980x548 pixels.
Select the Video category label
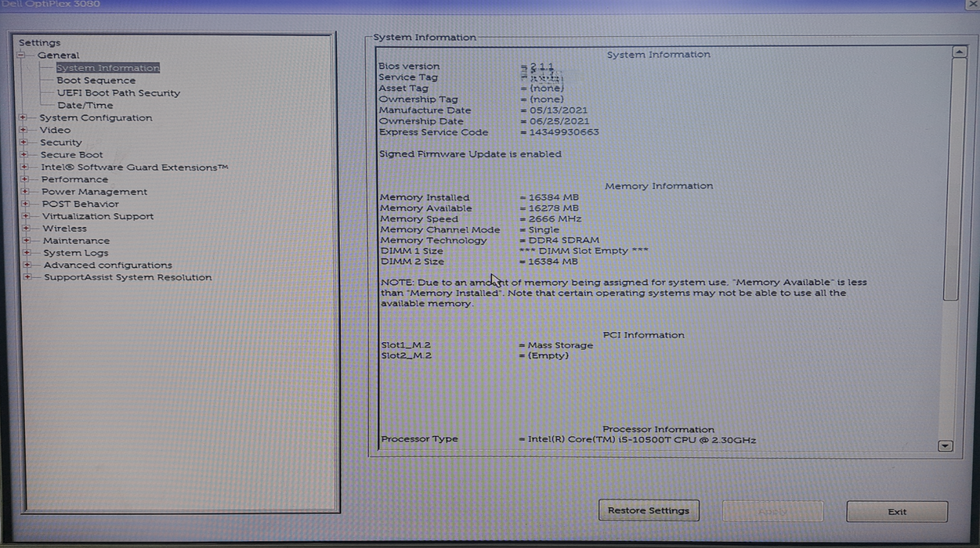point(55,130)
